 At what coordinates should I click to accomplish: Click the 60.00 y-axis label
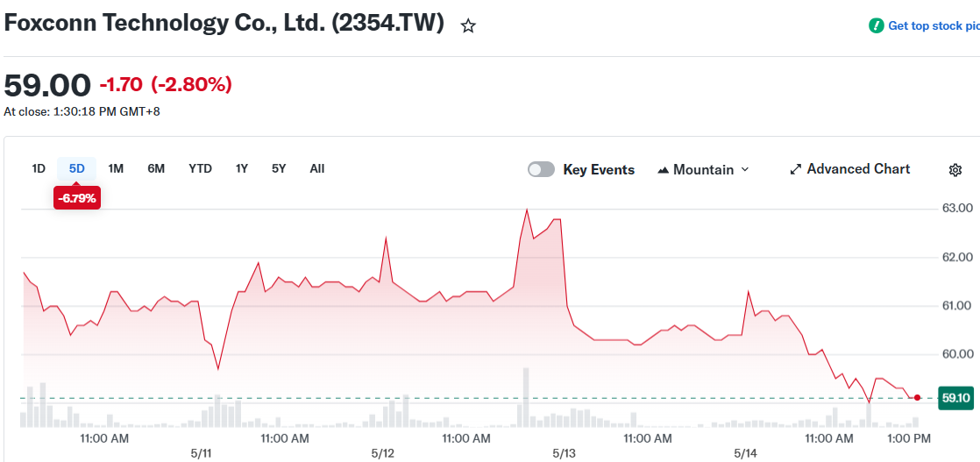tap(957, 354)
